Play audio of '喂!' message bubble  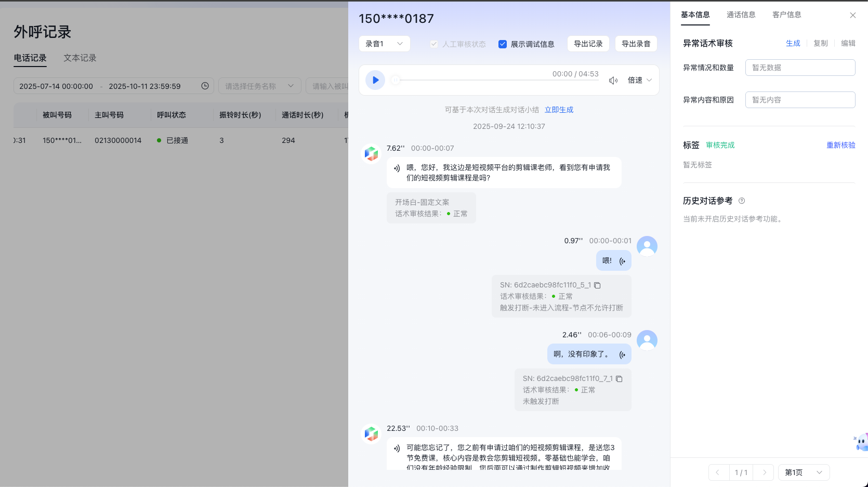(622, 261)
